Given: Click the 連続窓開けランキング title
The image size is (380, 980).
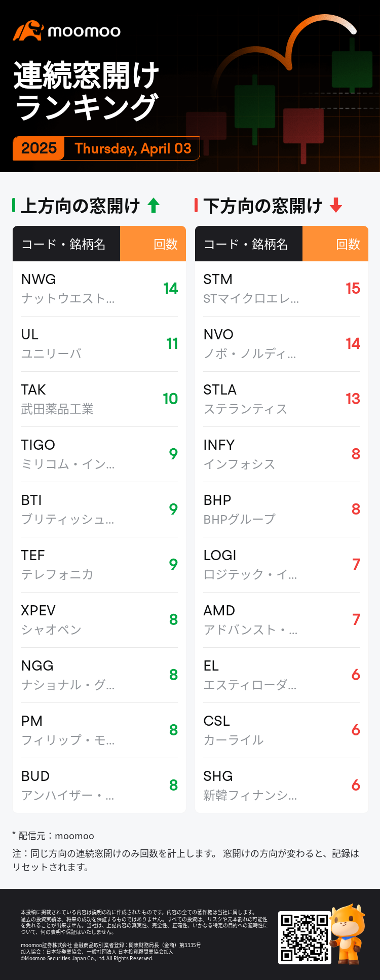Looking at the screenshot, I should coord(86,91).
